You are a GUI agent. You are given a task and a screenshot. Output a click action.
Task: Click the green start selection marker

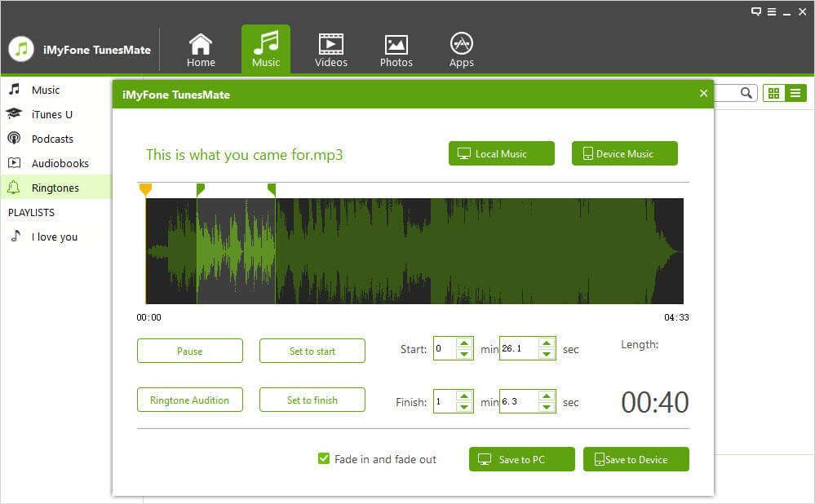200,190
